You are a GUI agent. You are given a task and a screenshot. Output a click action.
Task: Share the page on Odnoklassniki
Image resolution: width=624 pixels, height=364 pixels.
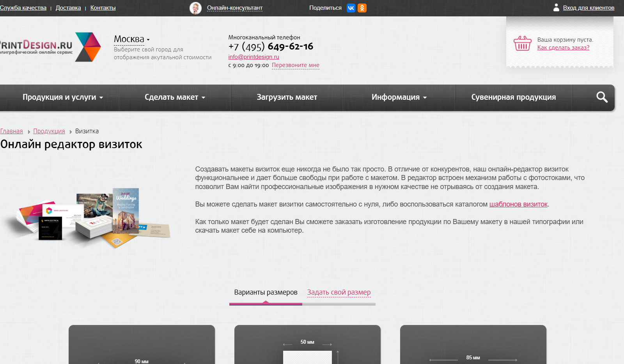tap(362, 7)
